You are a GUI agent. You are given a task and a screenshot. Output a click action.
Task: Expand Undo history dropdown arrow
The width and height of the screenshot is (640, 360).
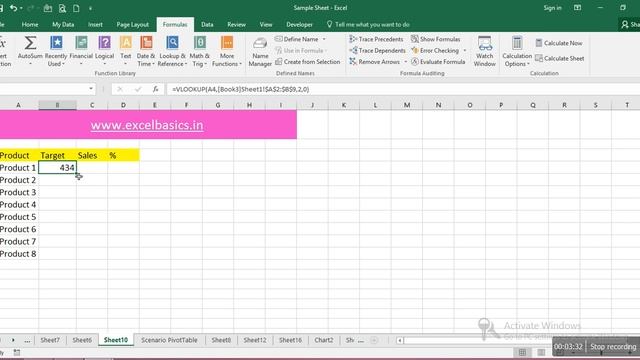pyautogui.click(x=21, y=8)
